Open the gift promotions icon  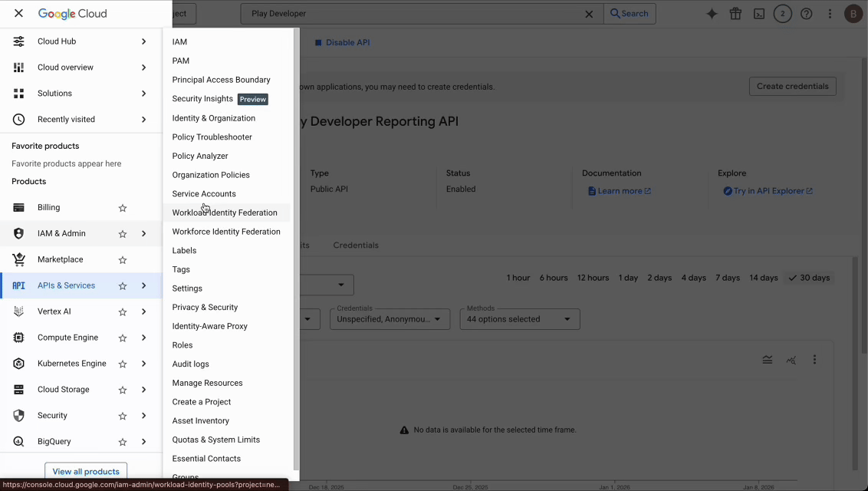735,13
